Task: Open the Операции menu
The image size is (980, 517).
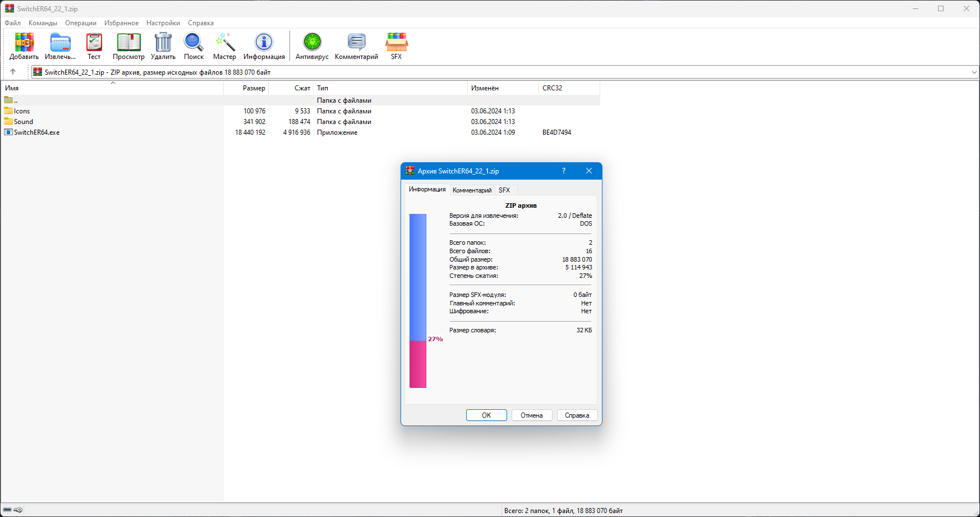Action: 81,23
